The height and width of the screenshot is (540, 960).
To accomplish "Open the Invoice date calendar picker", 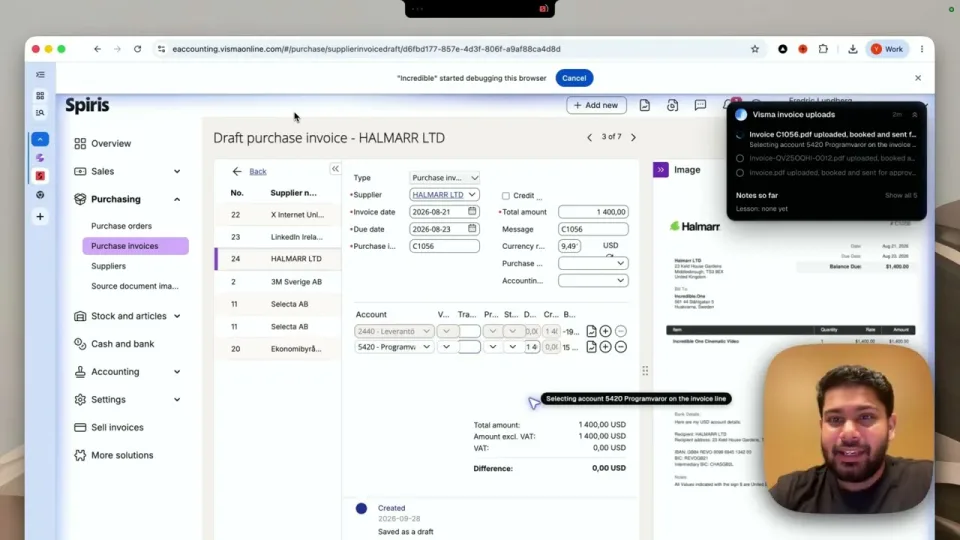I will click(472, 211).
